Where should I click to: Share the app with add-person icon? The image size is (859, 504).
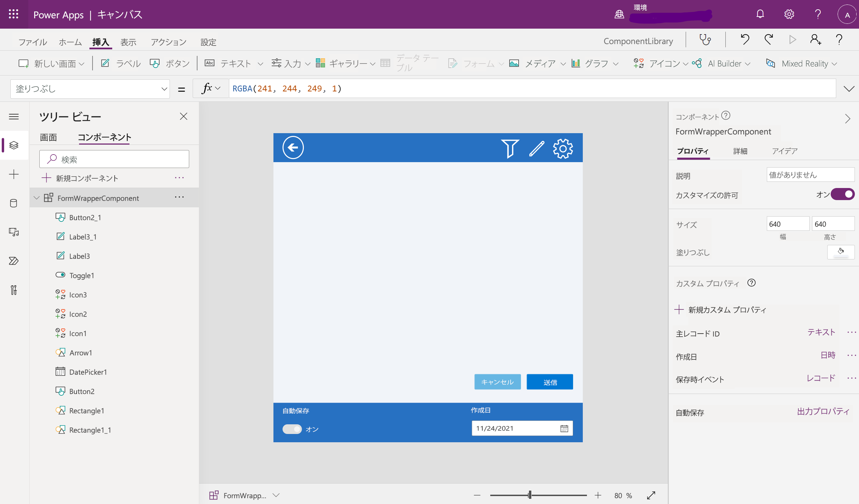816,40
